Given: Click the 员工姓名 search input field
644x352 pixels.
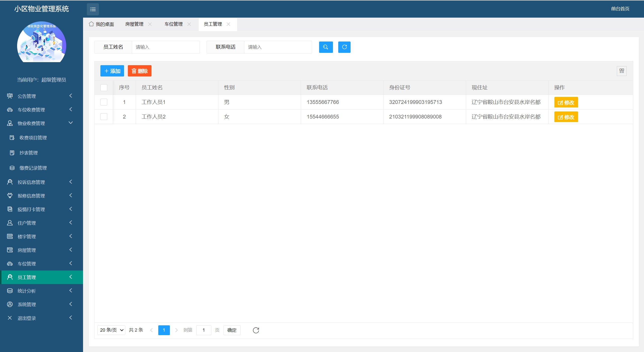Looking at the screenshot, I should pos(166,47).
